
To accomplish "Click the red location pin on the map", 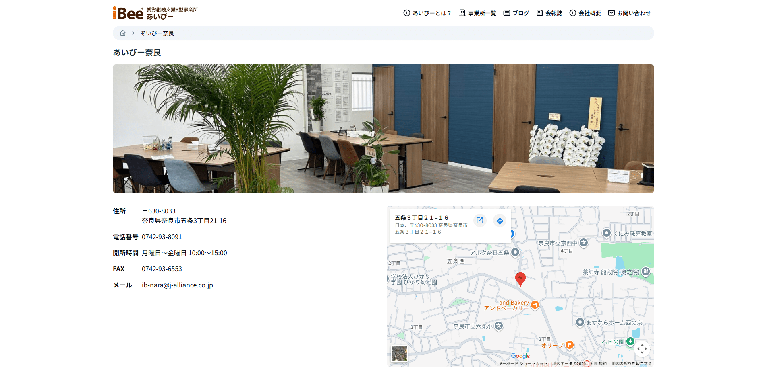I will [x=520, y=279].
